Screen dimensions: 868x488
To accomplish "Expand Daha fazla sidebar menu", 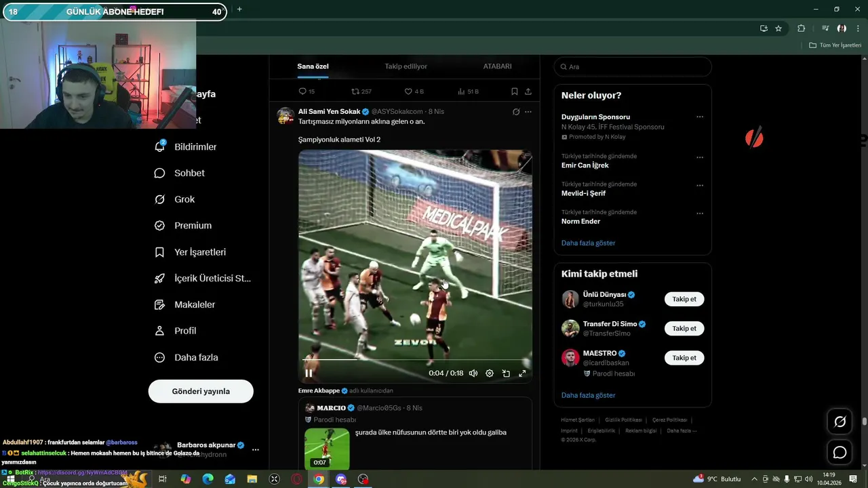I will pyautogui.click(x=186, y=357).
